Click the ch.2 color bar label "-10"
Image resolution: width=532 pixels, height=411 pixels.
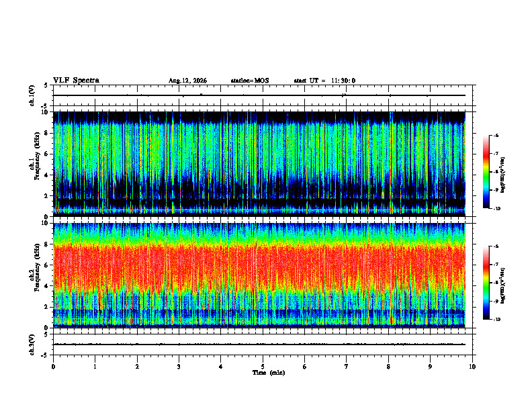pos(497,320)
